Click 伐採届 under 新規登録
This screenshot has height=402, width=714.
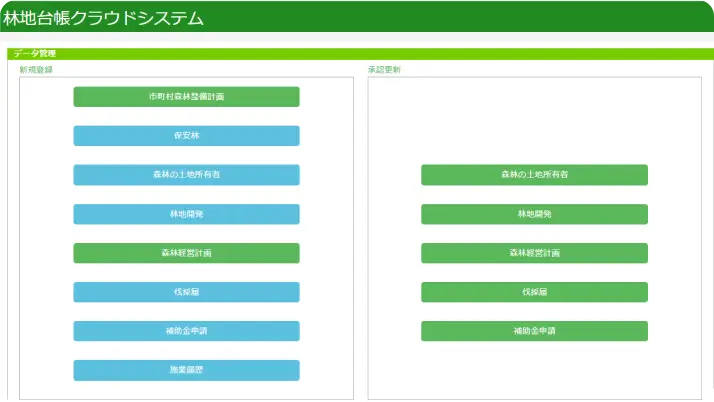[186, 292]
